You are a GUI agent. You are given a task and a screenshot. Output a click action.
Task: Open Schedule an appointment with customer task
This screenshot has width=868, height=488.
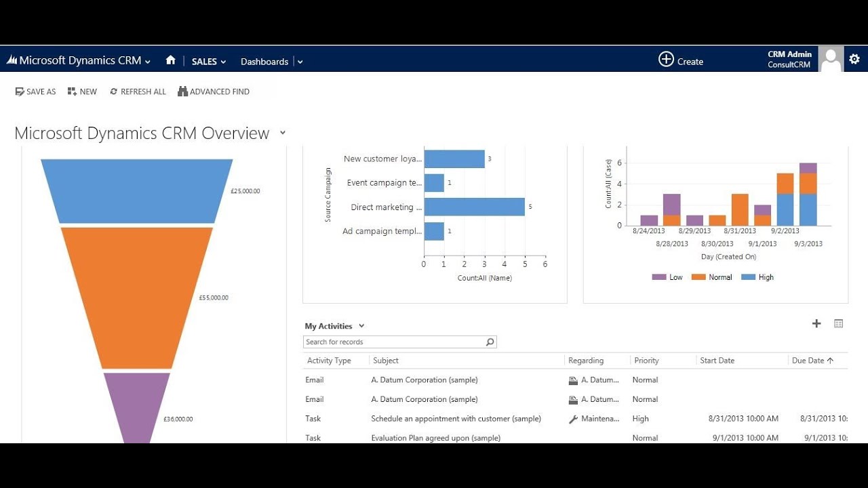click(456, 419)
